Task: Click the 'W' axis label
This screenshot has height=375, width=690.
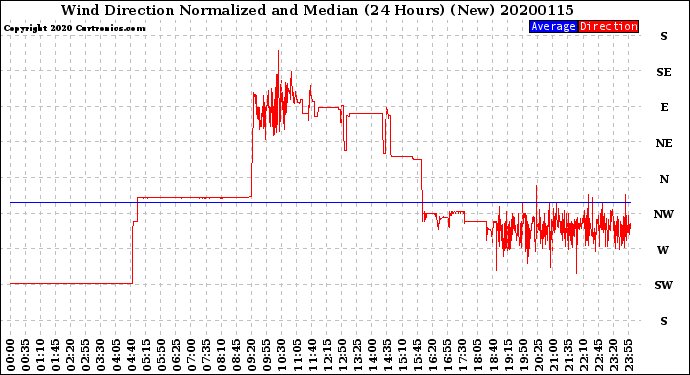Action: click(x=664, y=250)
